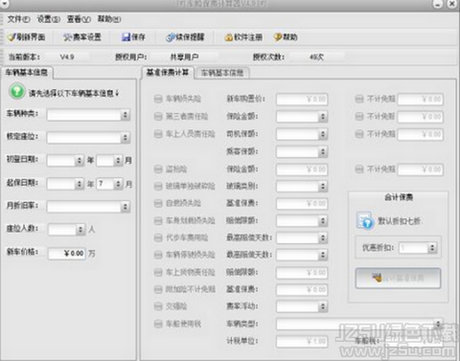Open 费率设置 from the toolbar

(82, 37)
